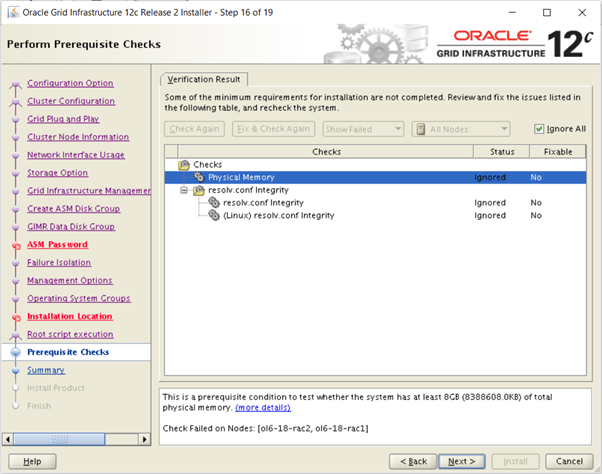Viewport: 602px width, 474px height.
Task: Toggle the Ignore All checkbox
Action: (x=539, y=129)
